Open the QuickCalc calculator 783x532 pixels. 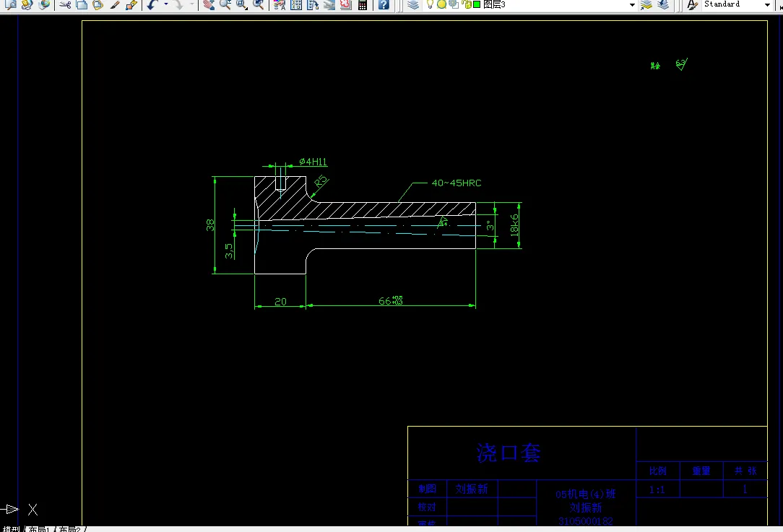pyautogui.click(x=363, y=5)
